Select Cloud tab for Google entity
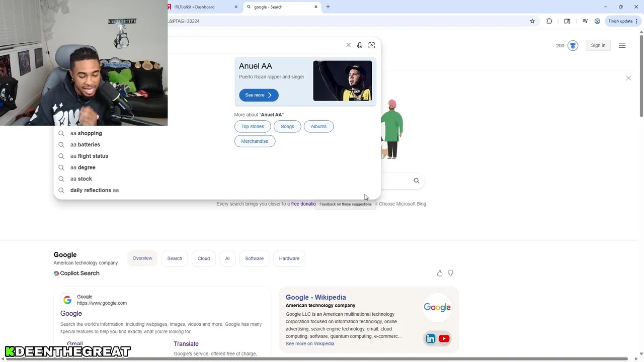Viewport: 644px width, 362px height. coord(204,258)
